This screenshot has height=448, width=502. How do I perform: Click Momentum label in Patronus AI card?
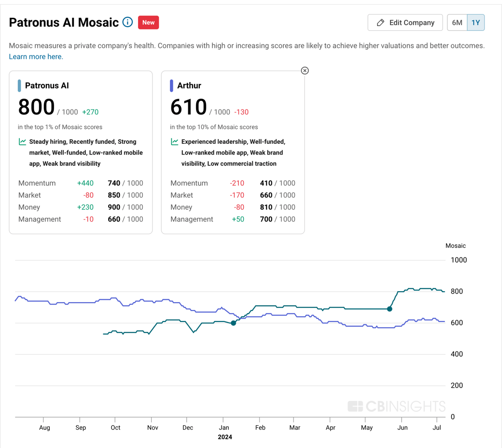[x=37, y=183]
